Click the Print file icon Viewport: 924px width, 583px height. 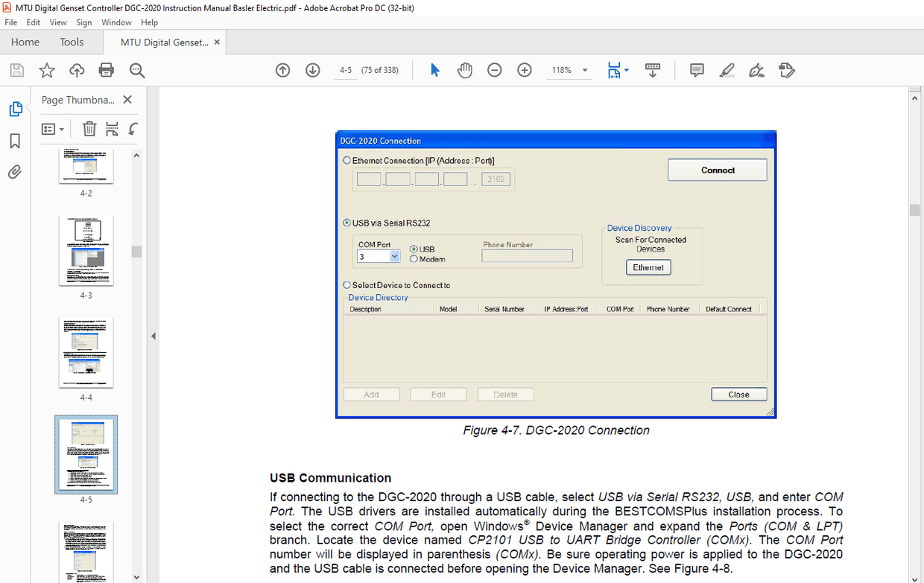(x=107, y=71)
